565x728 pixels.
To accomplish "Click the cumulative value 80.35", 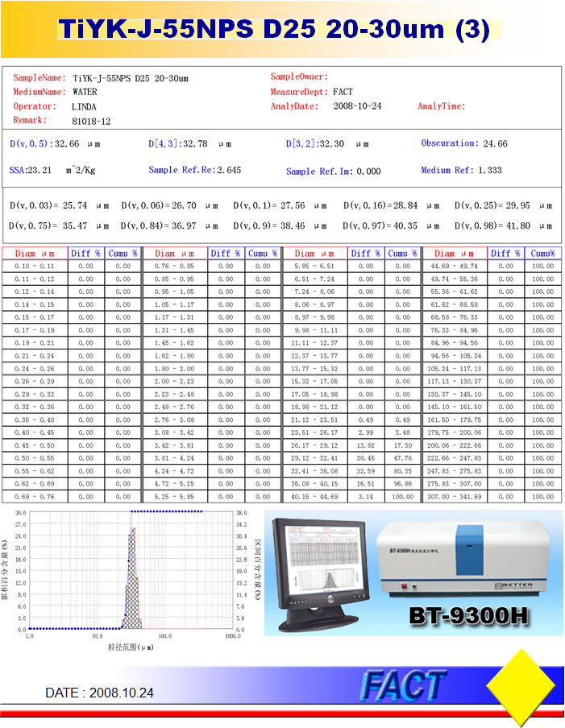I will click(402, 471).
